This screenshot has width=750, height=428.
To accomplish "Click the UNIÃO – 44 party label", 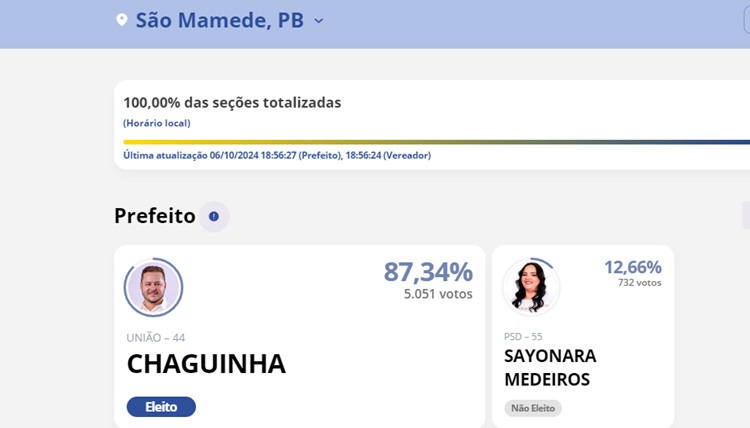I will coord(156,338).
